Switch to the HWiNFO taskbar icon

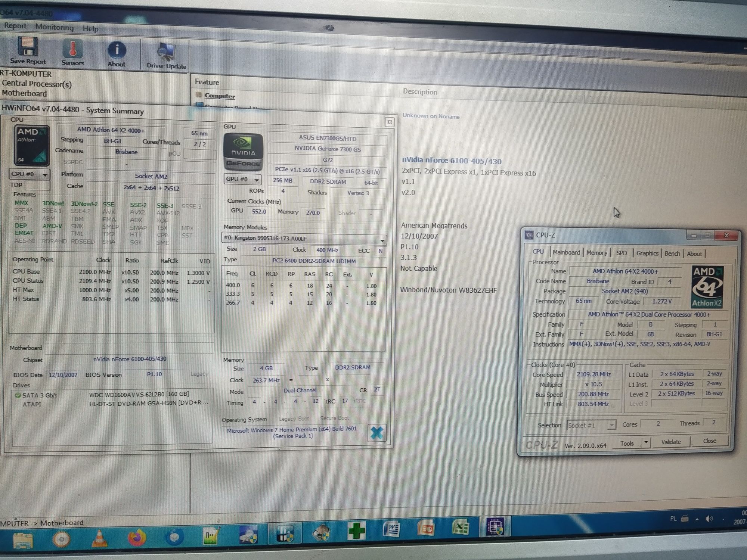tap(286, 533)
